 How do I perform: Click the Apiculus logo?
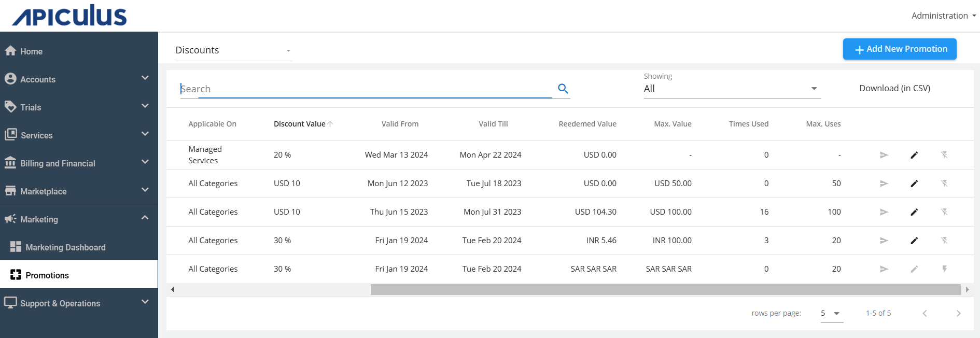[x=69, y=16]
